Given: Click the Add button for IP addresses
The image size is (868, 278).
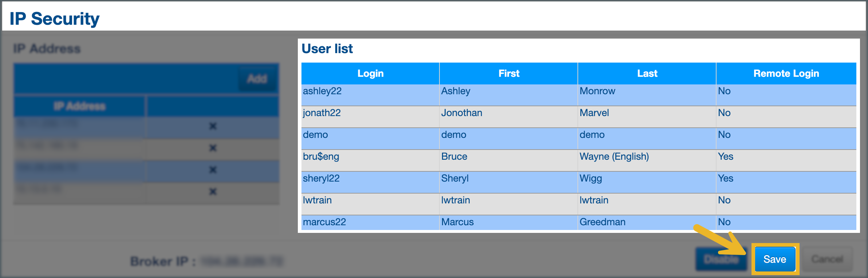Looking at the screenshot, I should click(x=257, y=79).
